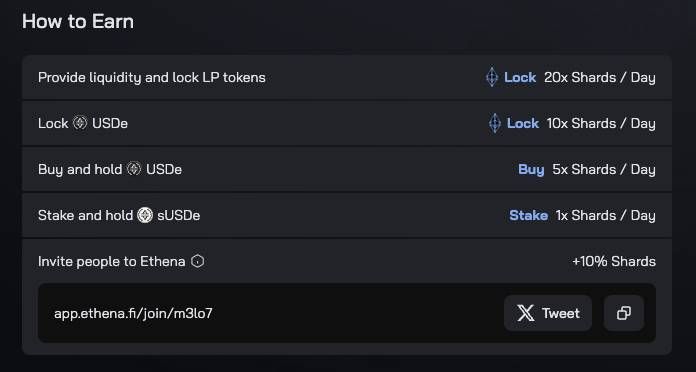Click the X logo on Tweet button

[x=526, y=313]
